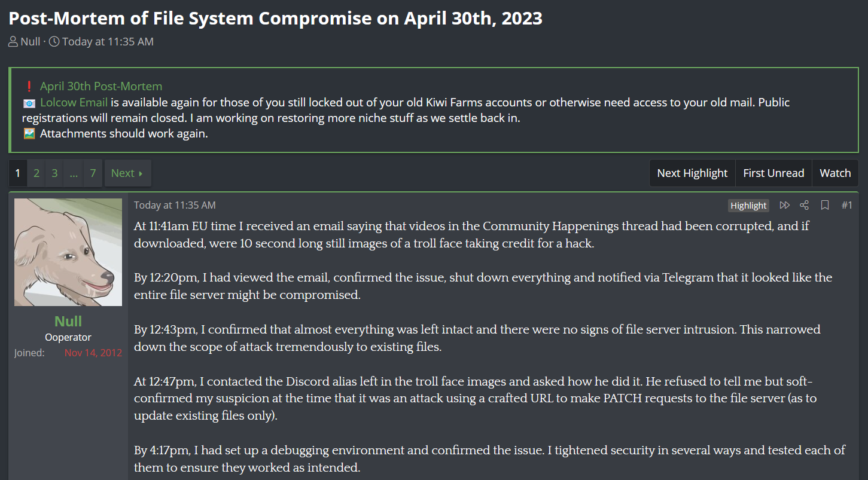Open the #1 post permalink
Image resolution: width=868 pixels, height=480 pixels.
tap(846, 205)
